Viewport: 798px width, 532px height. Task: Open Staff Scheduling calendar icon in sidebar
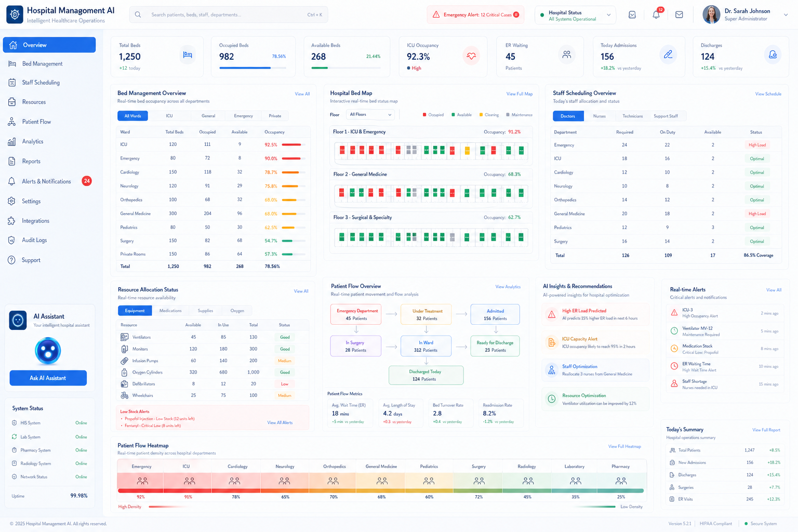(x=12, y=83)
